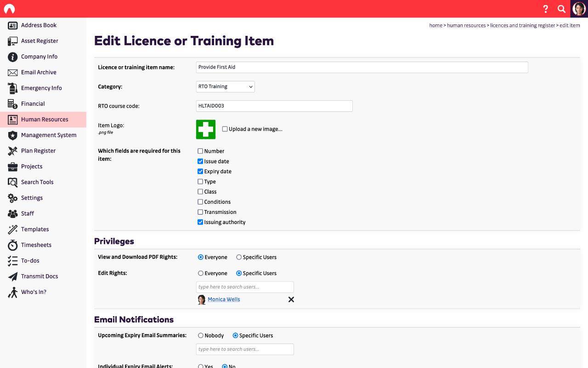Click the licence or training item name field
The width and height of the screenshot is (588, 368).
coord(362,67)
